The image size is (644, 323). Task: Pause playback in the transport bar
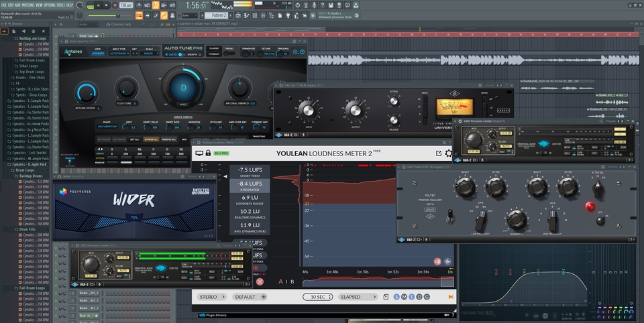coord(98,5)
